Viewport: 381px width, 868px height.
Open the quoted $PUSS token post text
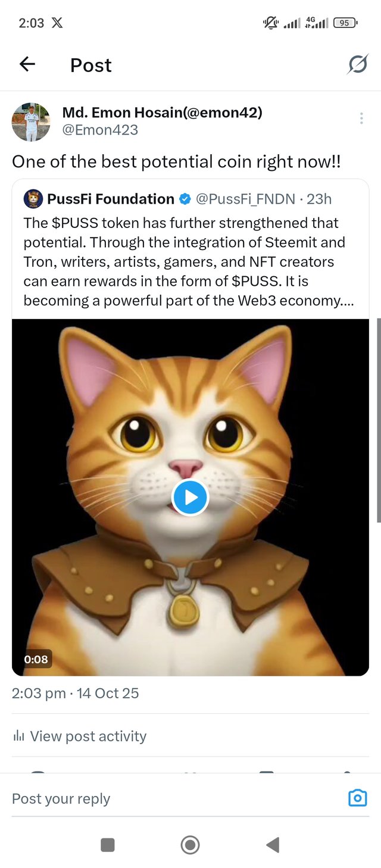(189, 262)
